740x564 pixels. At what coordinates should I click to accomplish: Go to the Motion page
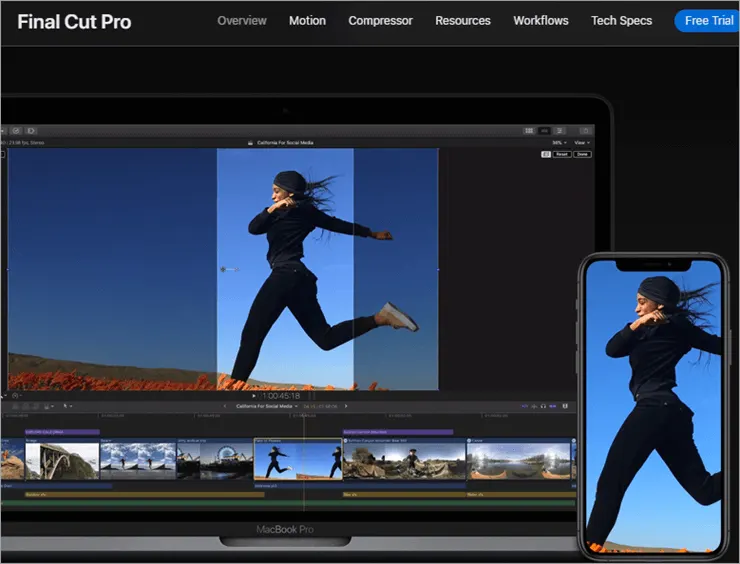coord(307,21)
